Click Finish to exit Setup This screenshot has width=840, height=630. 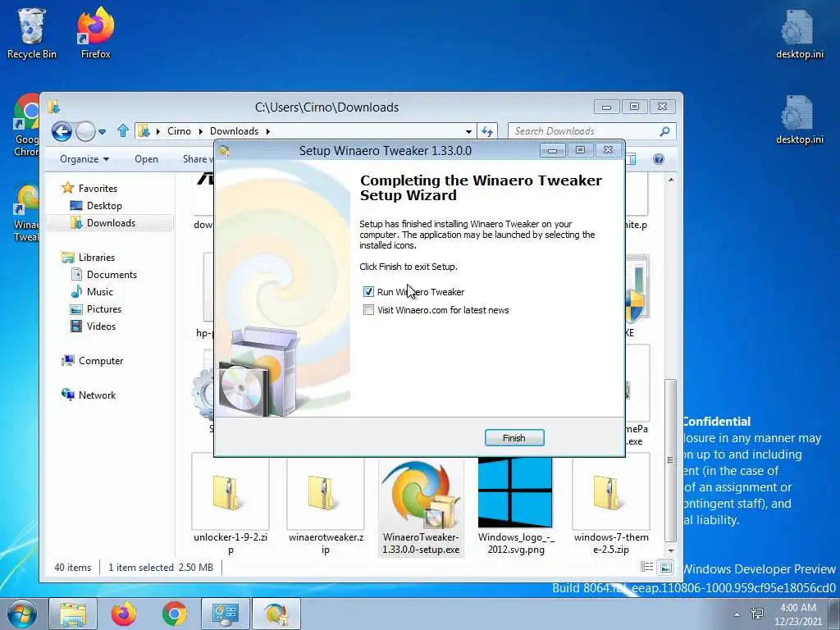tap(514, 438)
